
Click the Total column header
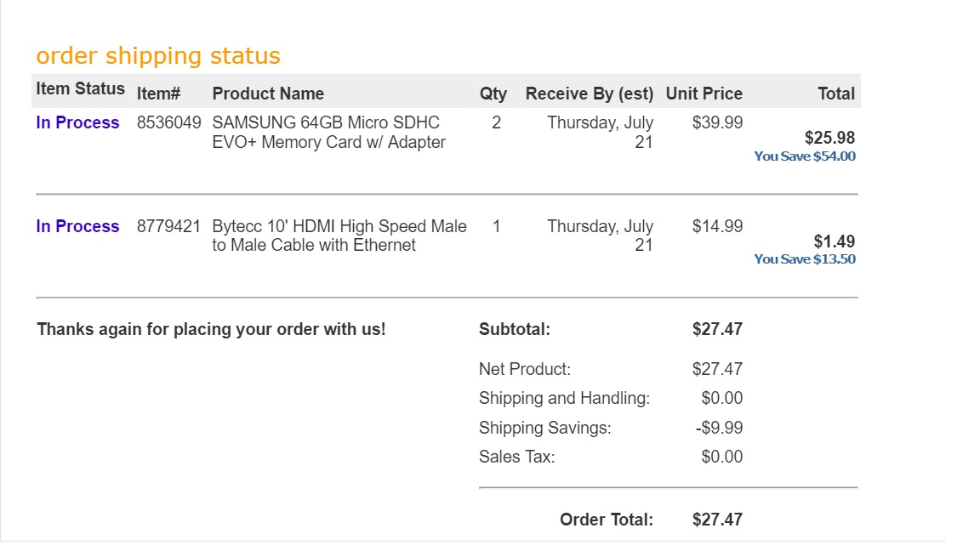click(x=835, y=94)
